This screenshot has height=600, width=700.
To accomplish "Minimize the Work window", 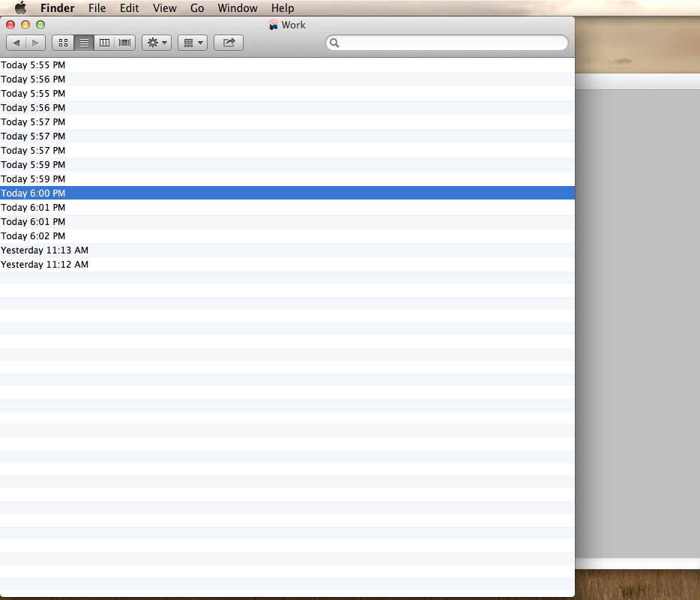I will [x=25, y=25].
